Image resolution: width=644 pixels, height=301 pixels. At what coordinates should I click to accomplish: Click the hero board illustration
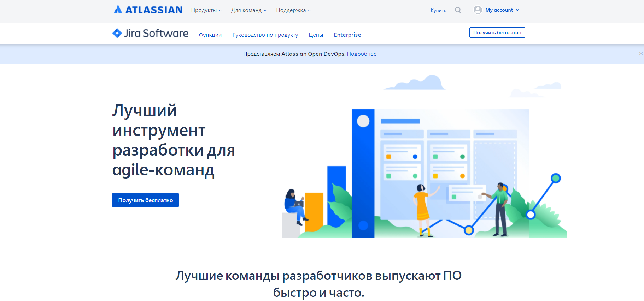424,156
